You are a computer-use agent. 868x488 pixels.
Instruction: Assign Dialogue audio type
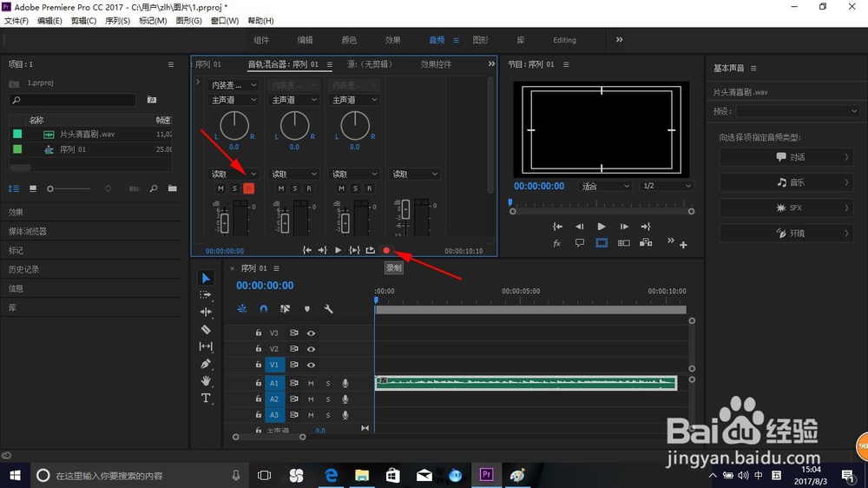tap(786, 157)
